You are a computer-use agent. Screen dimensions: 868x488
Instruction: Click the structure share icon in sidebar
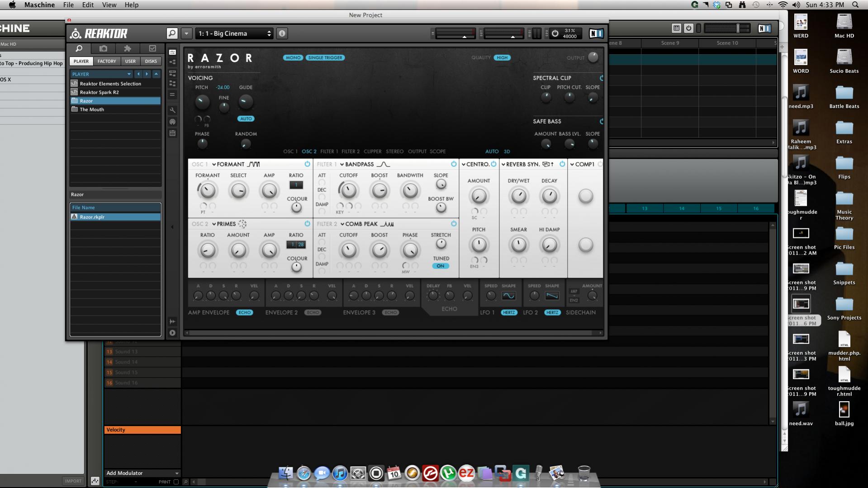pyautogui.click(x=172, y=62)
